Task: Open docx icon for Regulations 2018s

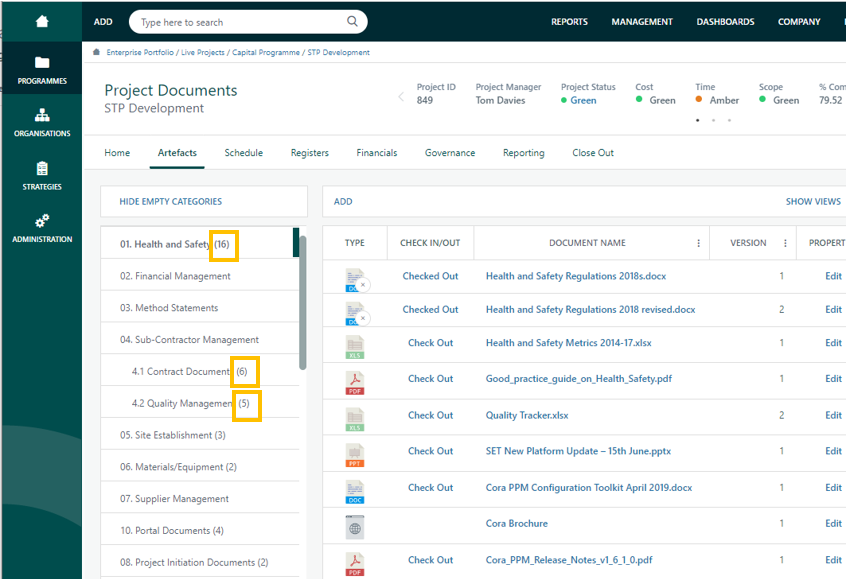Action: tap(356, 280)
